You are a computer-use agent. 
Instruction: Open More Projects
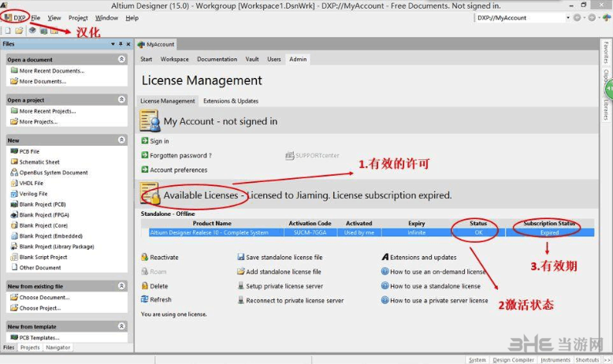pos(34,121)
